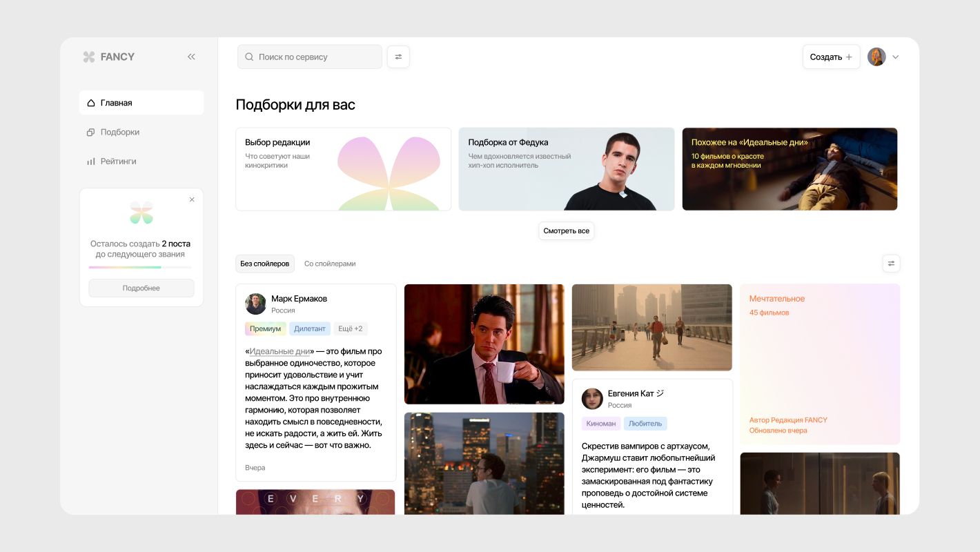Screen dimensions: 980x552
Task: Click the Смотреть все button
Action: (x=566, y=231)
